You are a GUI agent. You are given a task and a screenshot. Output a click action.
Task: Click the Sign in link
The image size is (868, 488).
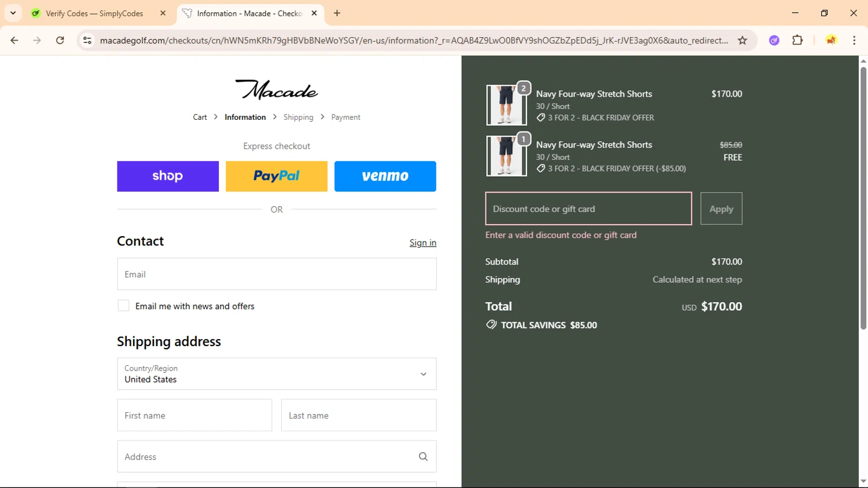[423, 243]
